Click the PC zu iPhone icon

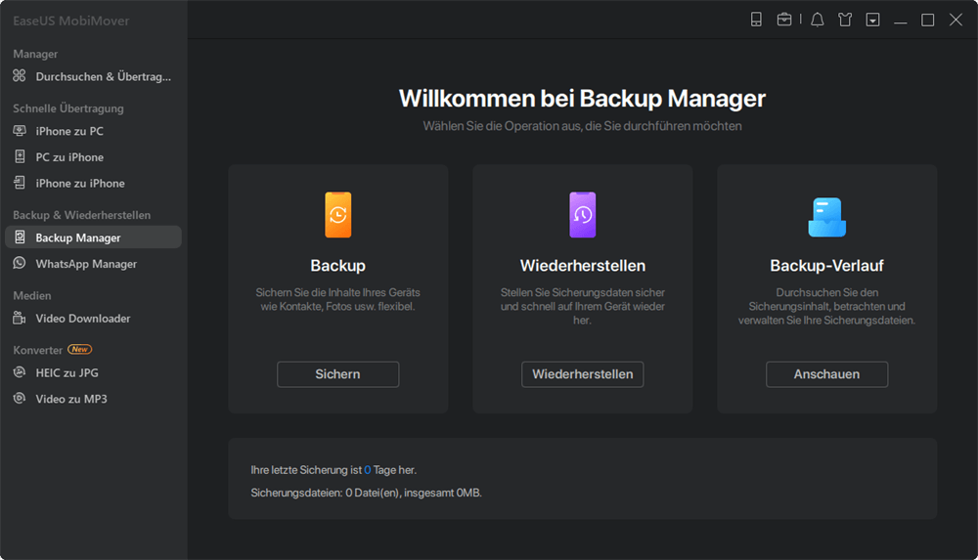pos(20,156)
